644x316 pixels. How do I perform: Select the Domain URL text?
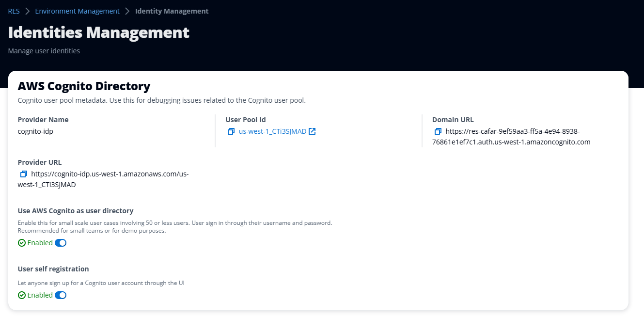511,137
